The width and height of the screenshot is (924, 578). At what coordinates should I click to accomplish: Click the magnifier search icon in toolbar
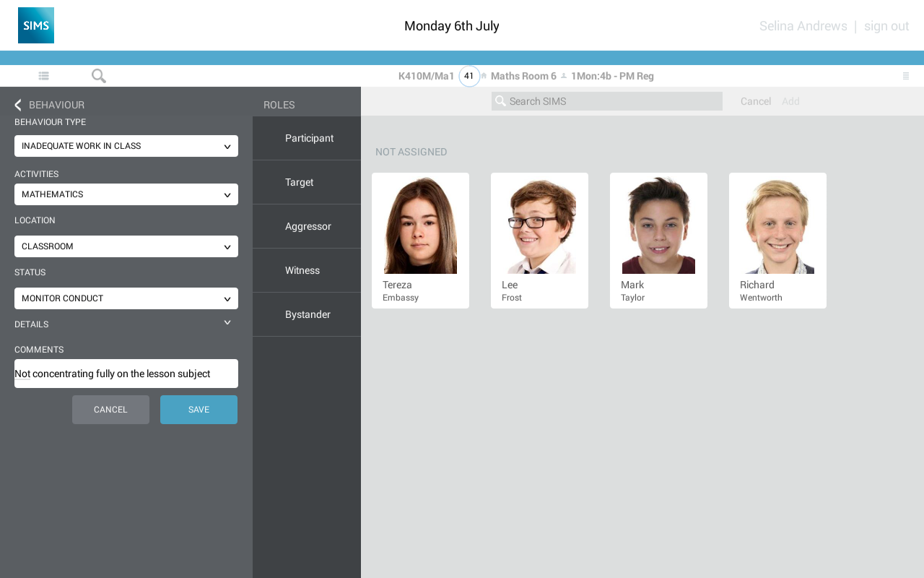pyautogui.click(x=99, y=76)
